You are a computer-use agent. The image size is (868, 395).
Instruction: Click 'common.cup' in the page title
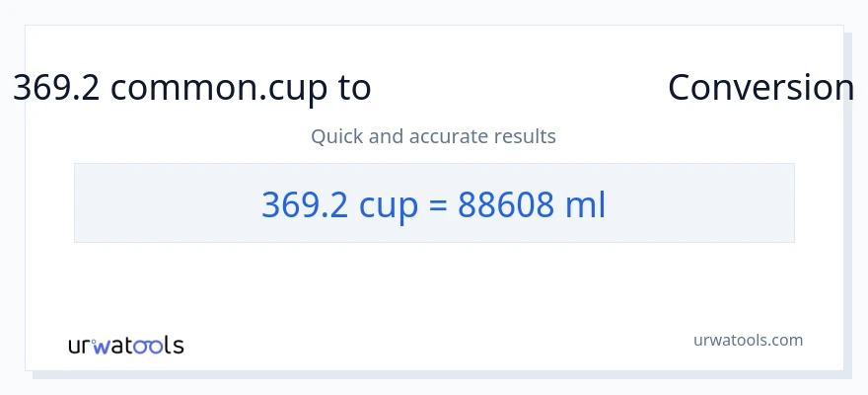[x=220, y=88]
